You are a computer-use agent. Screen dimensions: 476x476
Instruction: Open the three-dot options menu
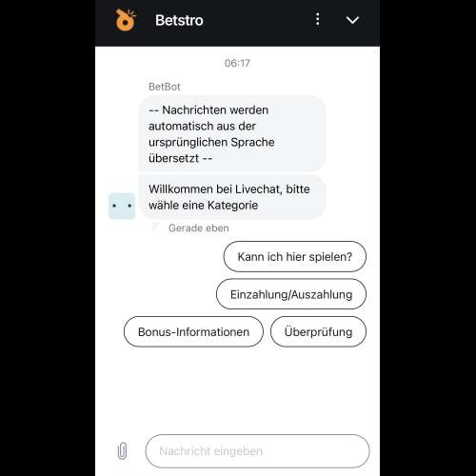coord(317,19)
